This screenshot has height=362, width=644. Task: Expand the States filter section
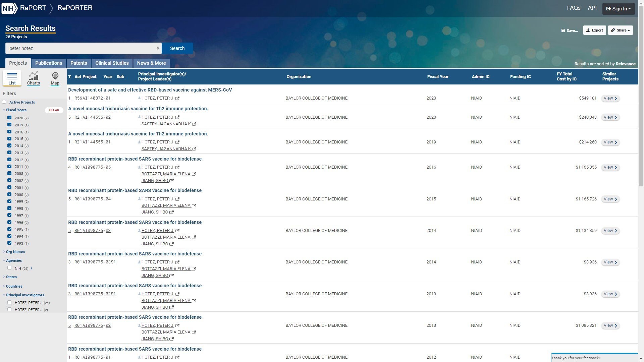10,277
